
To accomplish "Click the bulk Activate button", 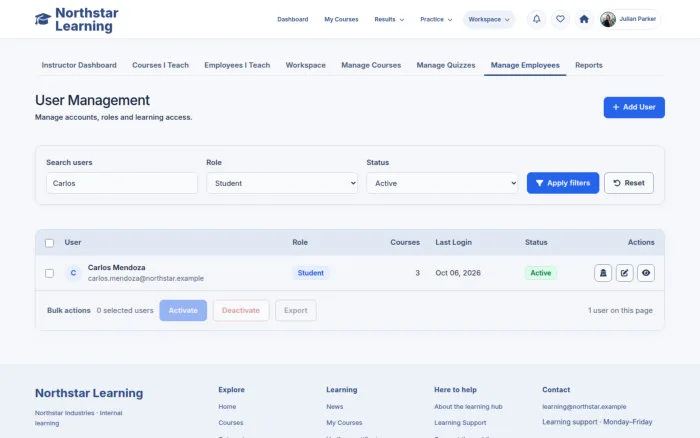I will (183, 310).
